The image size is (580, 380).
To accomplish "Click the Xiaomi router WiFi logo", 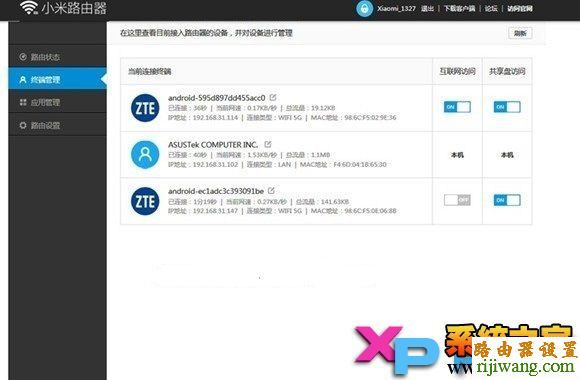I will pyautogui.click(x=29, y=7).
